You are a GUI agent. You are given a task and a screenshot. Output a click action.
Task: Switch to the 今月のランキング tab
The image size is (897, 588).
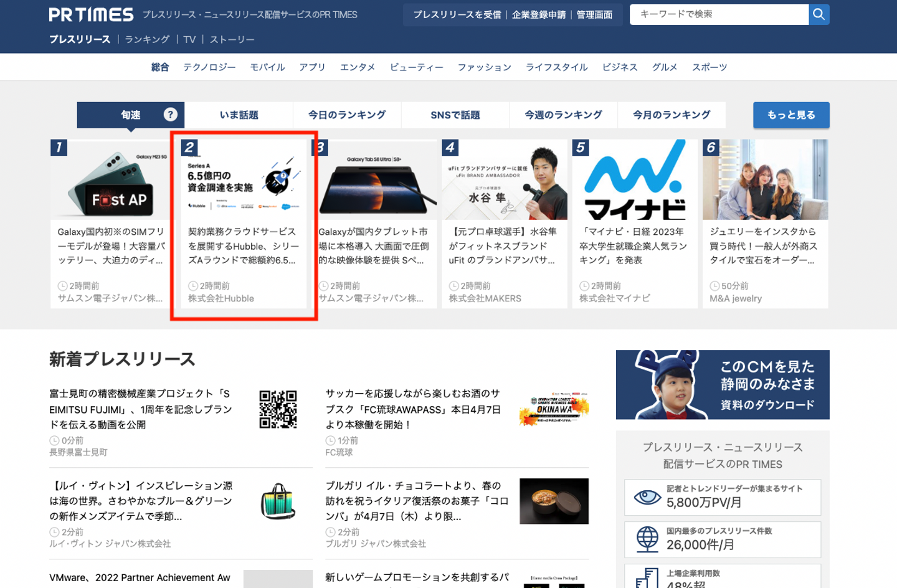pos(672,115)
